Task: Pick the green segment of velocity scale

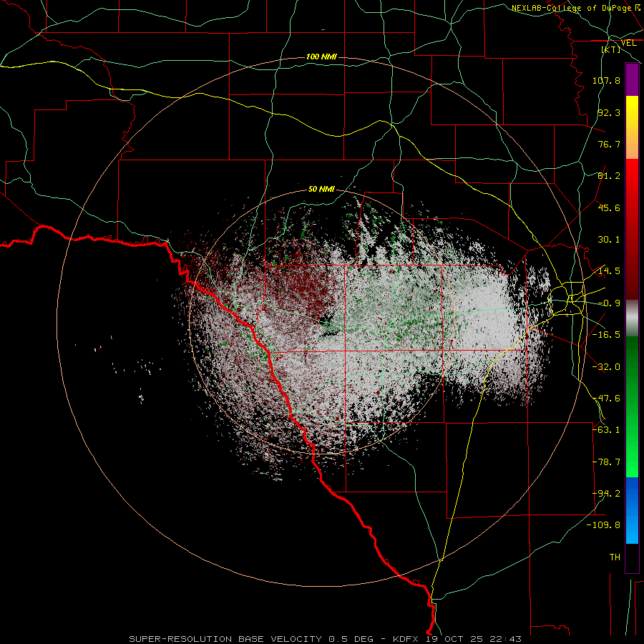Action: point(632,406)
